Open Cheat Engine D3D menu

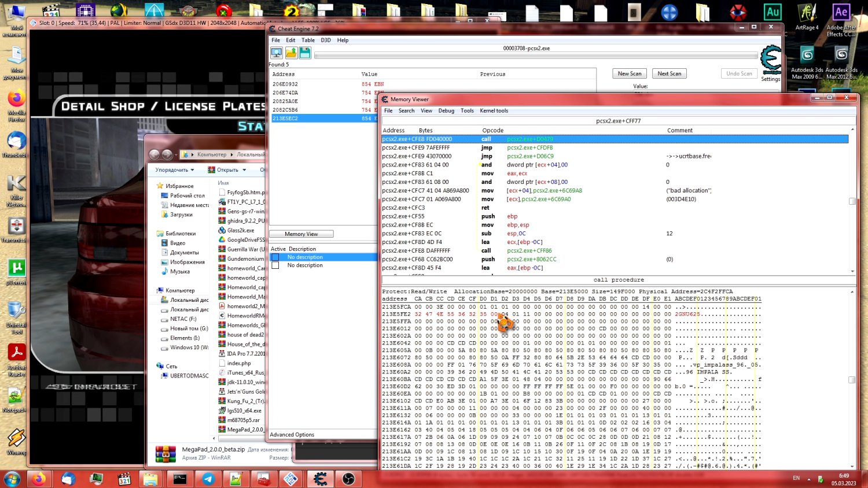point(326,40)
